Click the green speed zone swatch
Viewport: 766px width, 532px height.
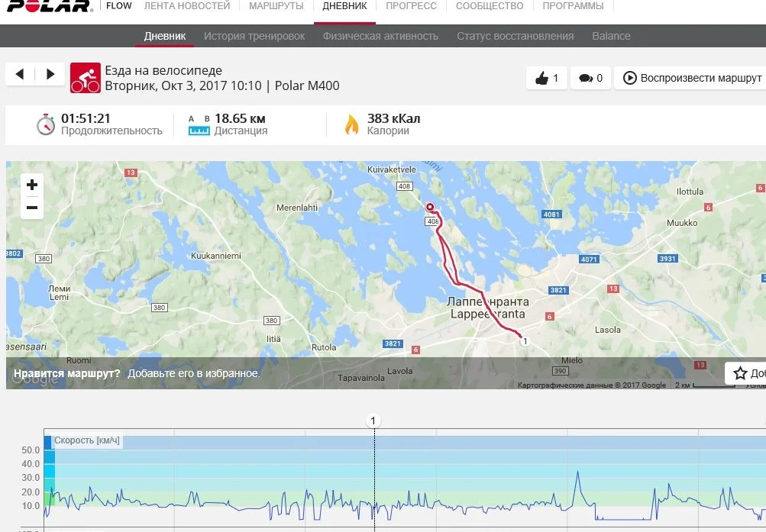coord(50,499)
